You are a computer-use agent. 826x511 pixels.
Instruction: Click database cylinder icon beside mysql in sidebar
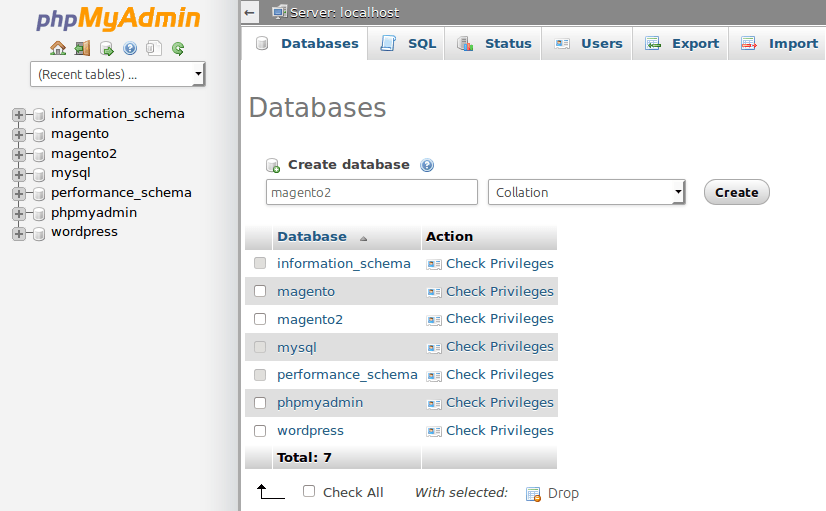(x=39, y=174)
